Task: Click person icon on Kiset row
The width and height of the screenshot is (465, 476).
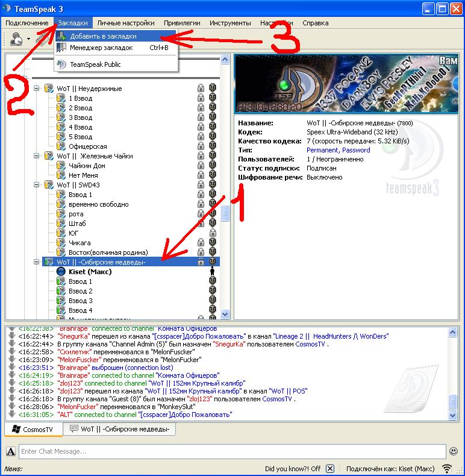Action: pos(213,271)
